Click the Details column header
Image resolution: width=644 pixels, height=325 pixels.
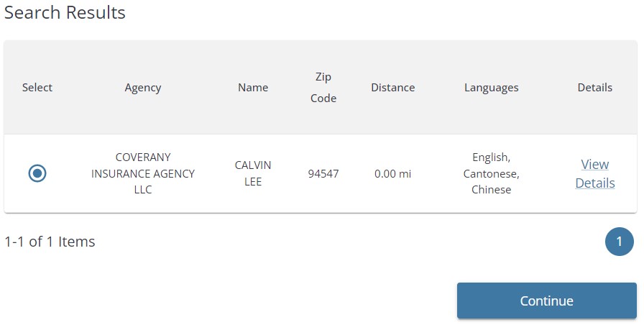click(594, 88)
